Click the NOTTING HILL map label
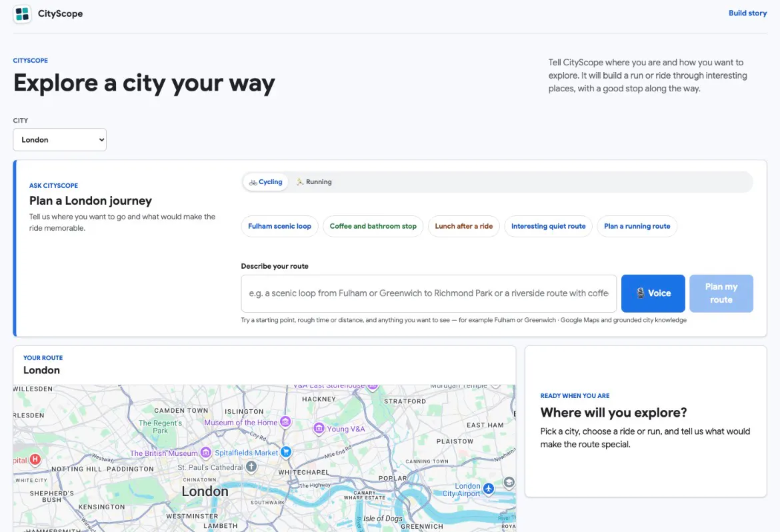780x532 pixels. (77, 469)
